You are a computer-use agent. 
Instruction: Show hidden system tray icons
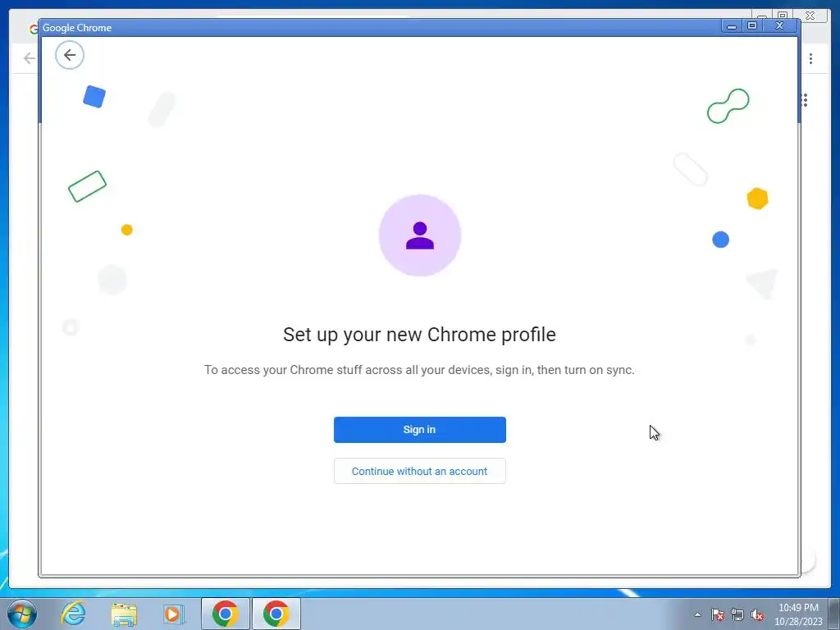697,614
